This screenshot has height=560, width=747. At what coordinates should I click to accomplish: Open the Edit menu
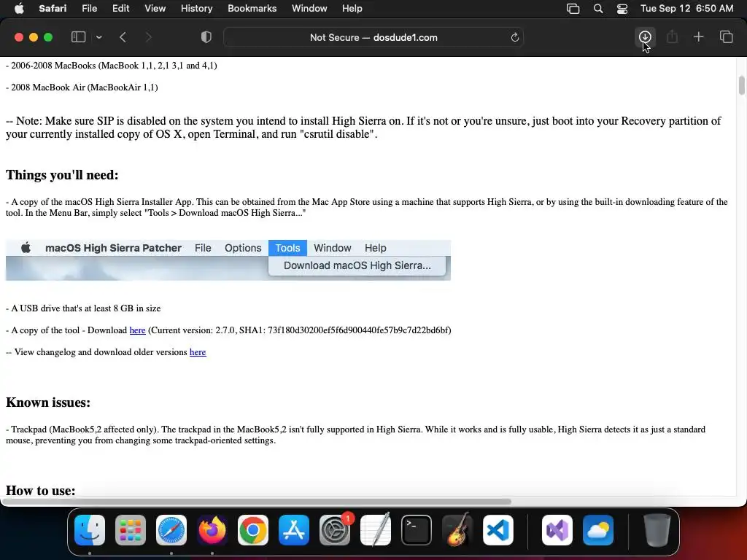click(x=120, y=9)
